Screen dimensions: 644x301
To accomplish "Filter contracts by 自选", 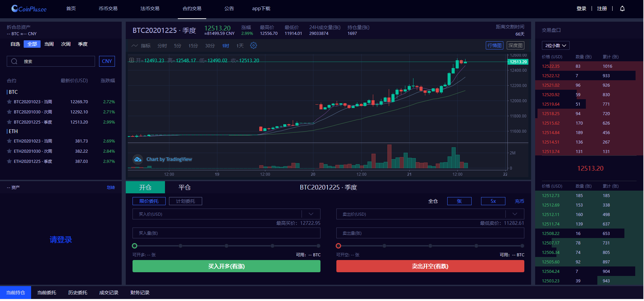I will 15,44.
